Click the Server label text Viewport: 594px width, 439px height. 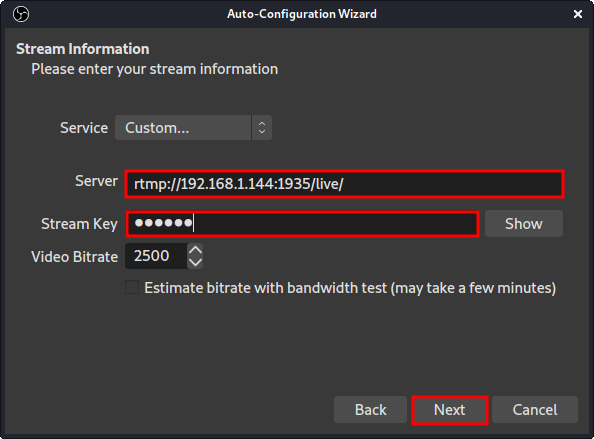point(96,181)
